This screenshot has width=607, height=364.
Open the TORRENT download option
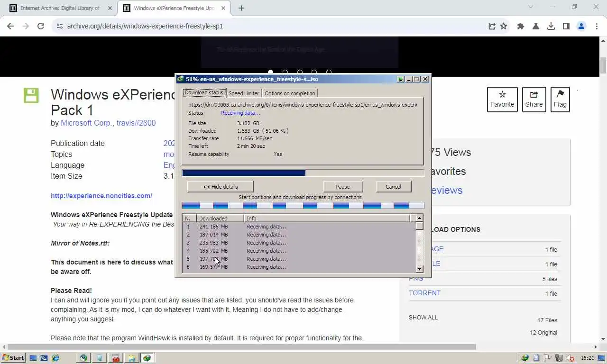coord(424,293)
